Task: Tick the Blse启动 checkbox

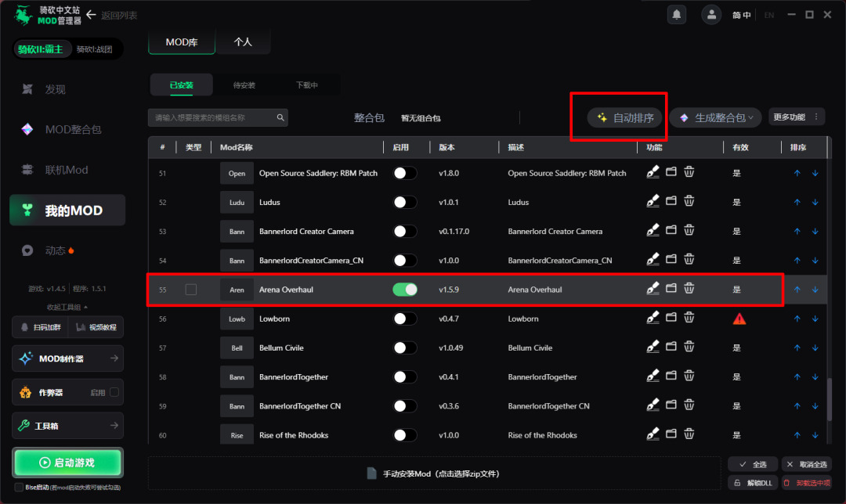Action: click(x=19, y=488)
